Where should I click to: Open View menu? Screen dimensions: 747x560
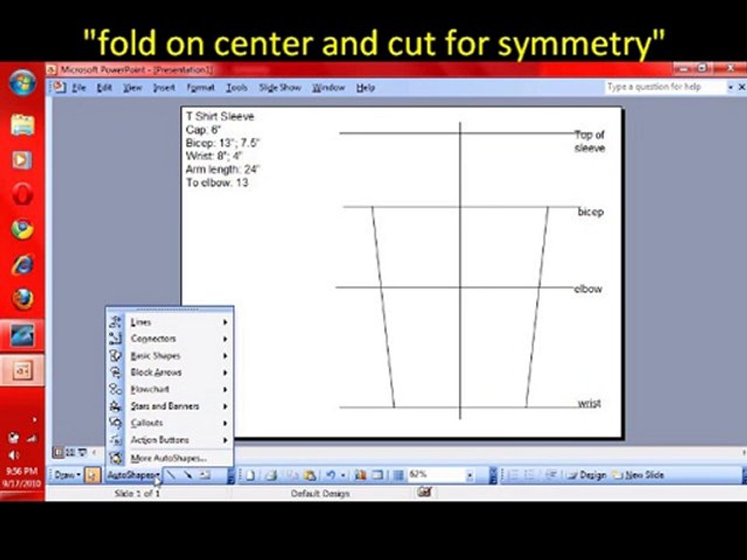pyautogui.click(x=132, y=88)
